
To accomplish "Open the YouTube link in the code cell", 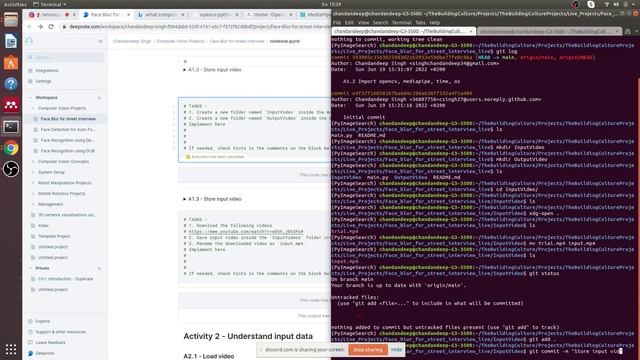I will [246, 231].
